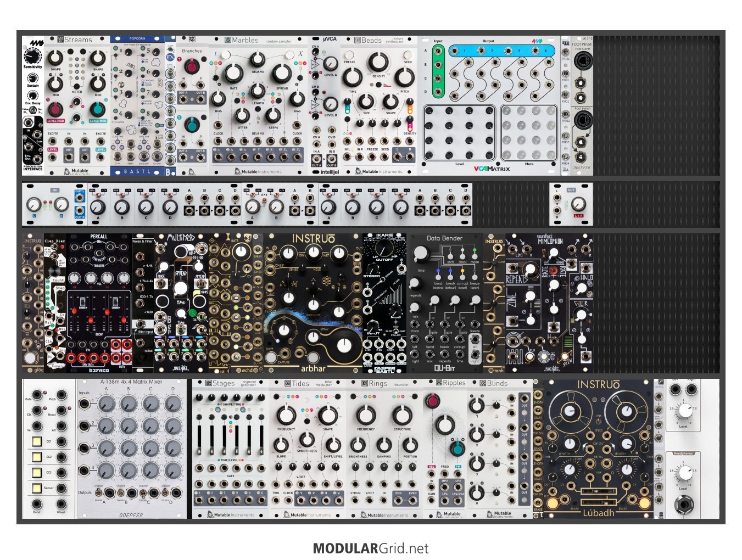Click the Lúbadh name label
This screenshot has height=560, width=742.
[598, 513]
